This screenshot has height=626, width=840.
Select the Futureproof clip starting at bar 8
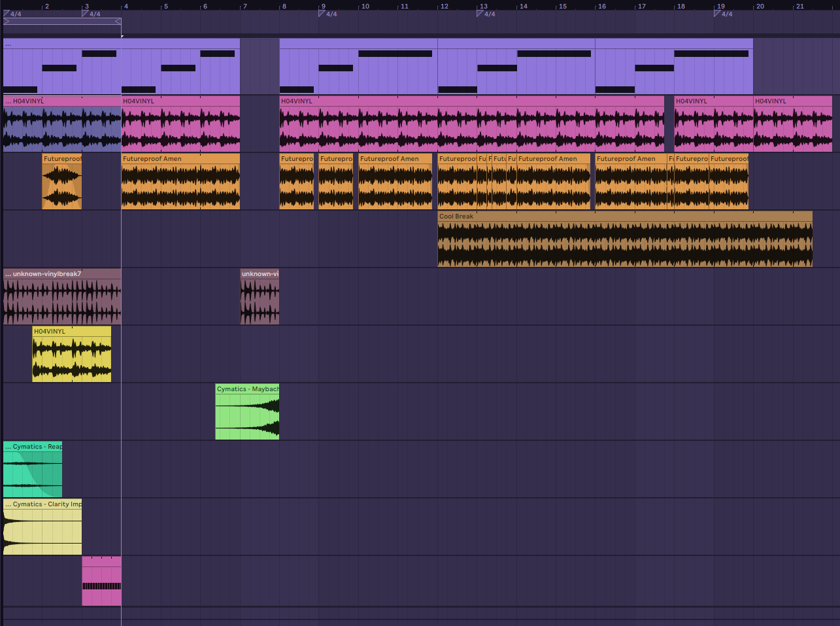297,181
